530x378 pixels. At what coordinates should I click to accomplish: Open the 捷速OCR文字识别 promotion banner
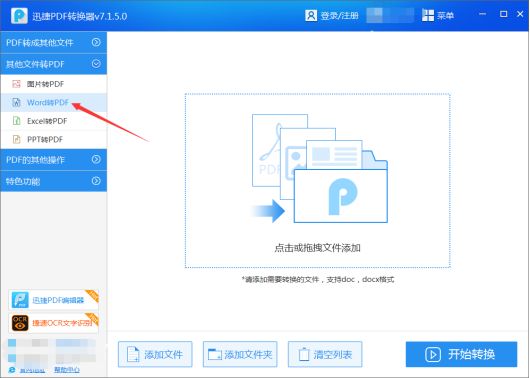point(53,323)
